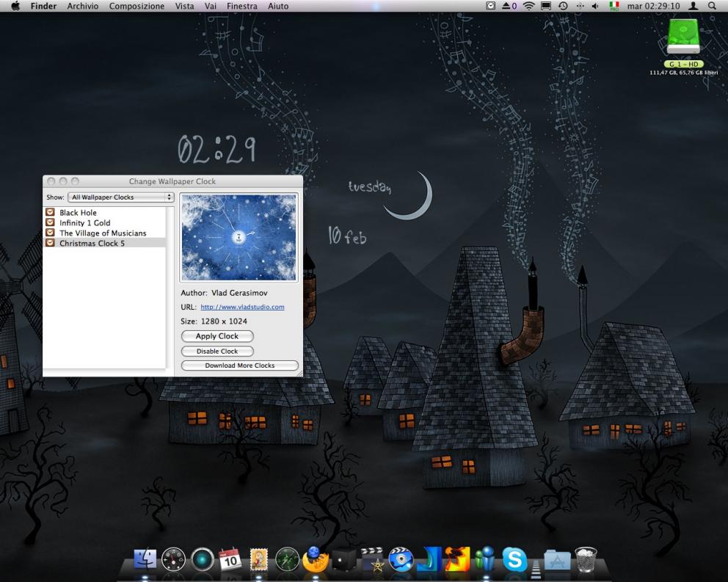Open the Archivio menu
The height and width of the screenshot is (582, 728).
point(83,6)
